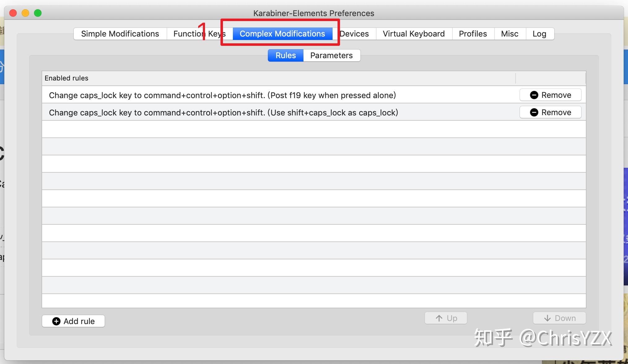Open the Misc tab
The height and width of the screenshot is (364, 628).
(x=509, y=33)
